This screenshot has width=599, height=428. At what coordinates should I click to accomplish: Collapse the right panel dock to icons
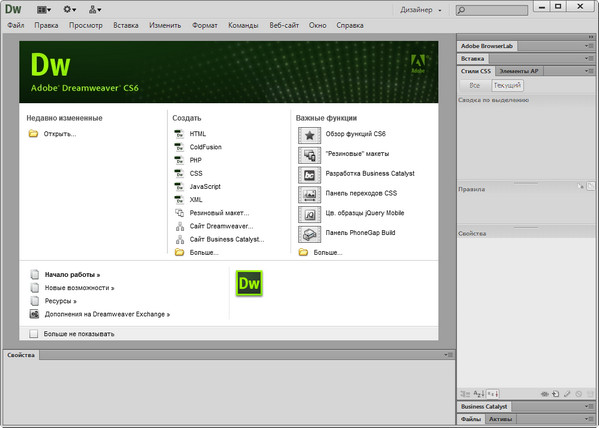(x=591, y=37)
